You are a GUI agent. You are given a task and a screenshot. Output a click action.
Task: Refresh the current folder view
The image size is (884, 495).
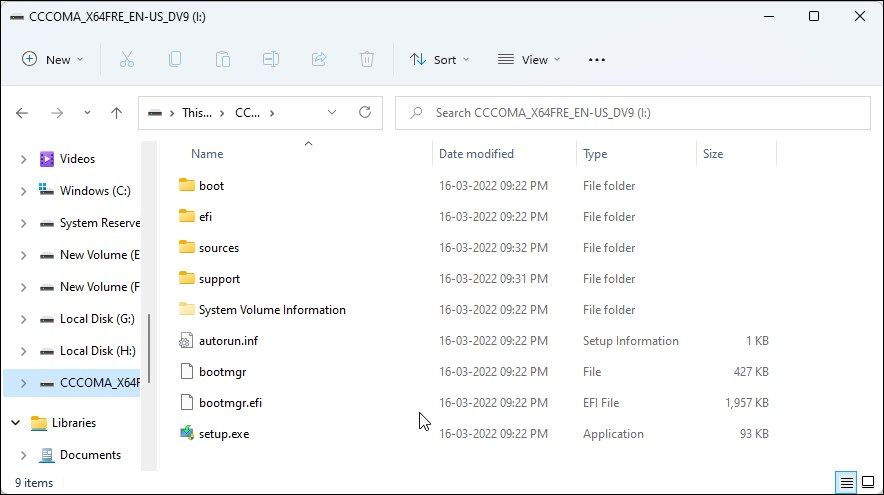coord(365,112)
